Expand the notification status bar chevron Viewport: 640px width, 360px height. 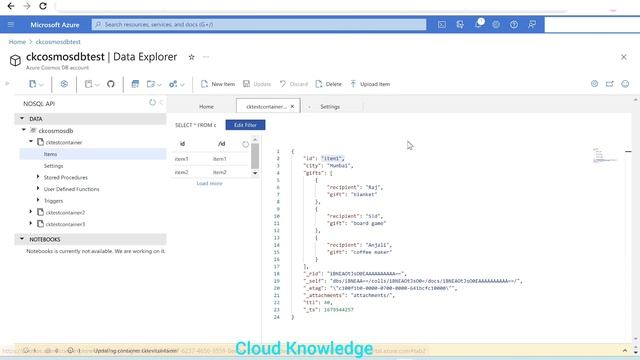pos(625,351)
